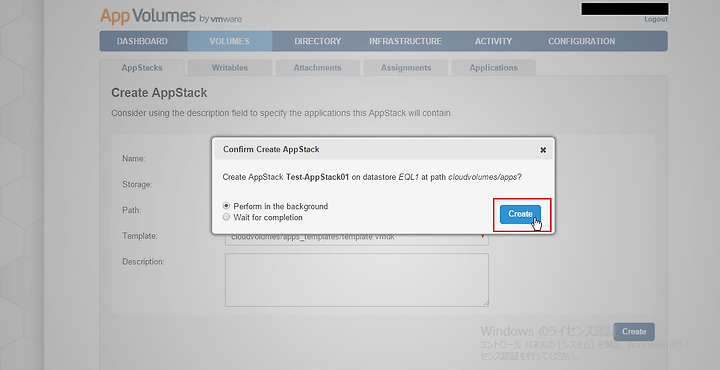Click the Path: field label
This screenshot has width=720, height=370.
point(131,210)
